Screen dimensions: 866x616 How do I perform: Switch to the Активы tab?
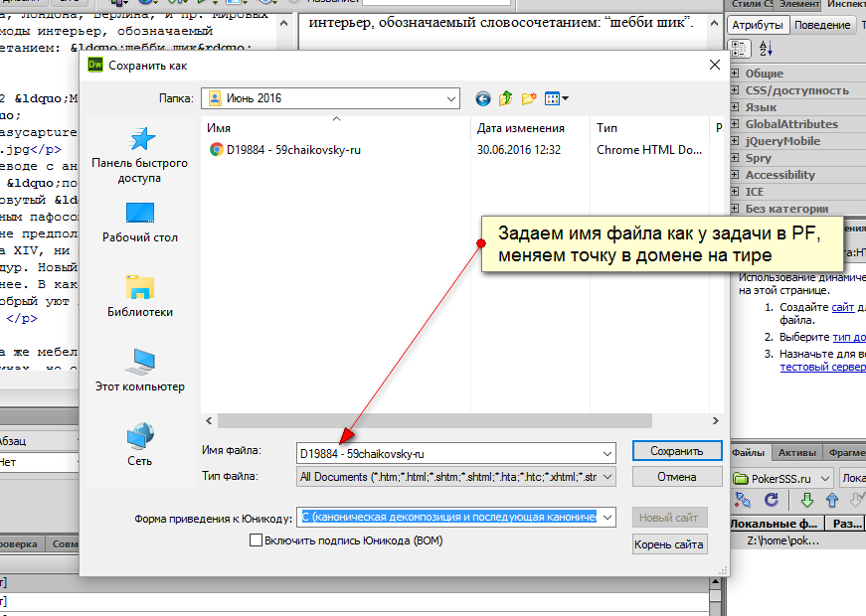click(x=794, y=451)
